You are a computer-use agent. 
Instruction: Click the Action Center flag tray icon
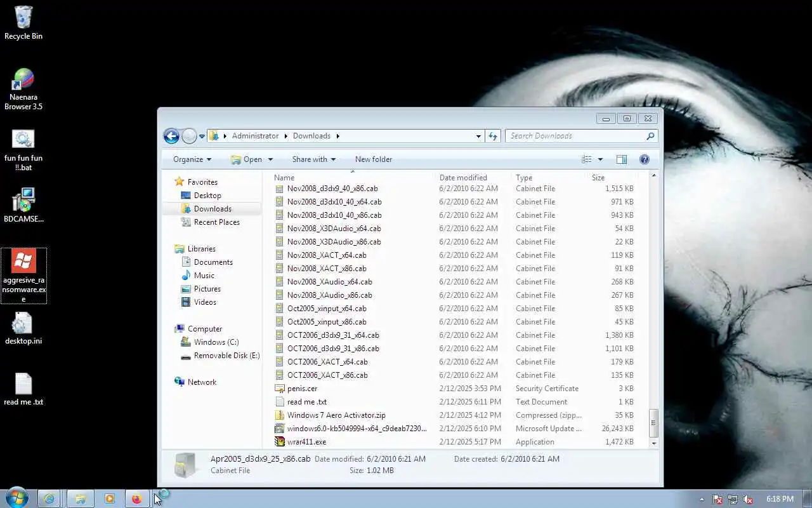pos(717,499)
